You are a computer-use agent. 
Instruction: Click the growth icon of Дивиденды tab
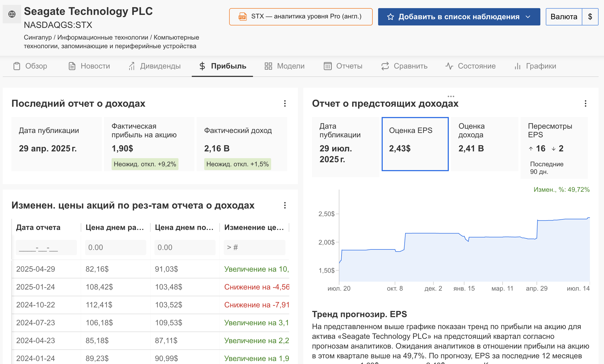pos(132,66)
